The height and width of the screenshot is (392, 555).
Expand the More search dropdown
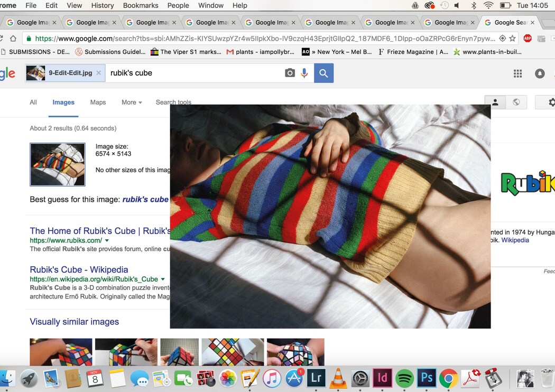click(132, 102)
